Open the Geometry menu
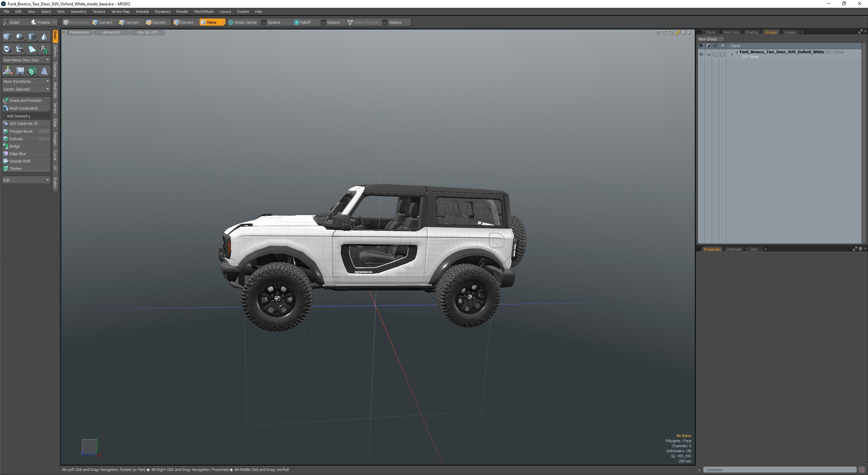Screen dimensions: 868x475 pyautogui.click(x=78, y=12)
